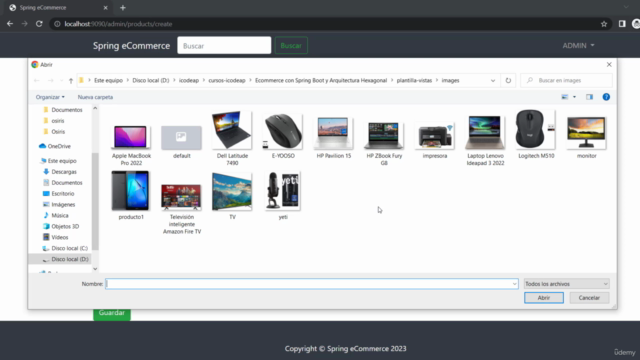
Task: Select the HP ZBook Fury G8 image
Action: click(384, 143)
